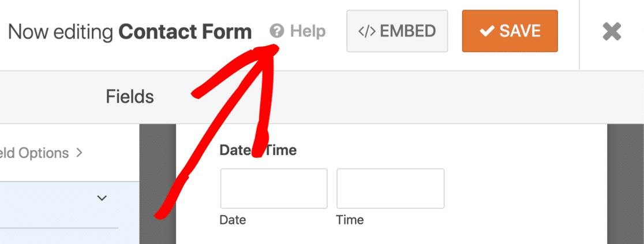
Task: Click the Date input box
Action: click(x=274, y=188)
